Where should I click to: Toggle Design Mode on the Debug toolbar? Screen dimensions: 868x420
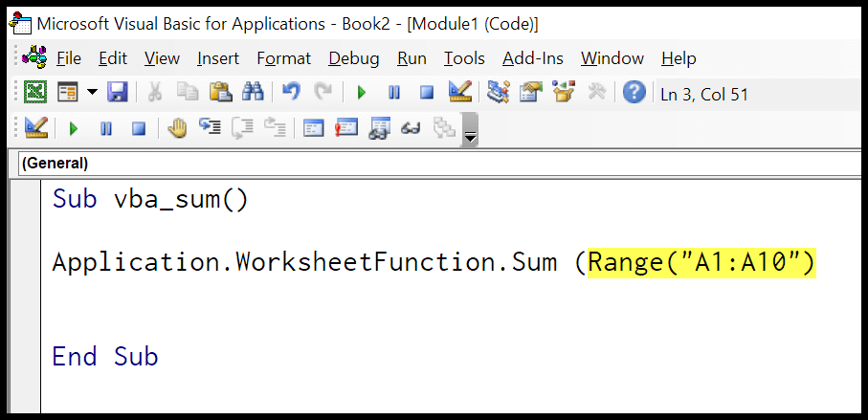36,128
